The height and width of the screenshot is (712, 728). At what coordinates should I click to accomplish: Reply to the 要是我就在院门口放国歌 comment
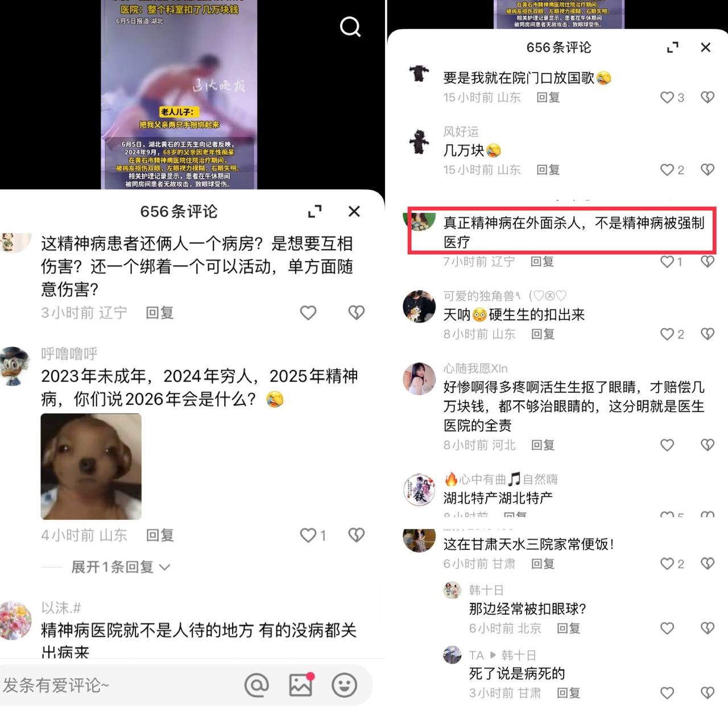[x=548, y=97]
